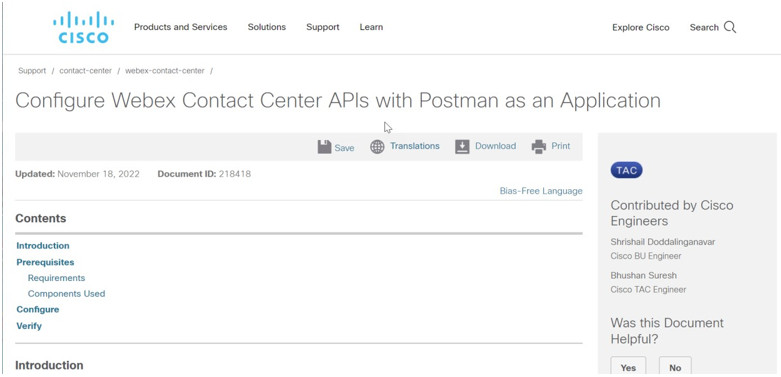Viewport: 781px width, 377px height.
Task: Click the Search label in header
Action: (704, 27)
